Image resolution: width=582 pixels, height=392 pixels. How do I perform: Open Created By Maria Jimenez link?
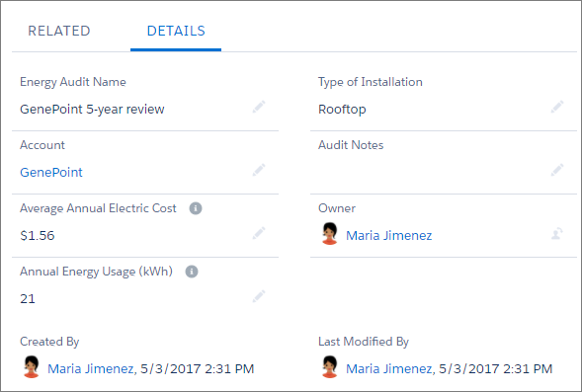pyautogui.click(x=91, y=368)
